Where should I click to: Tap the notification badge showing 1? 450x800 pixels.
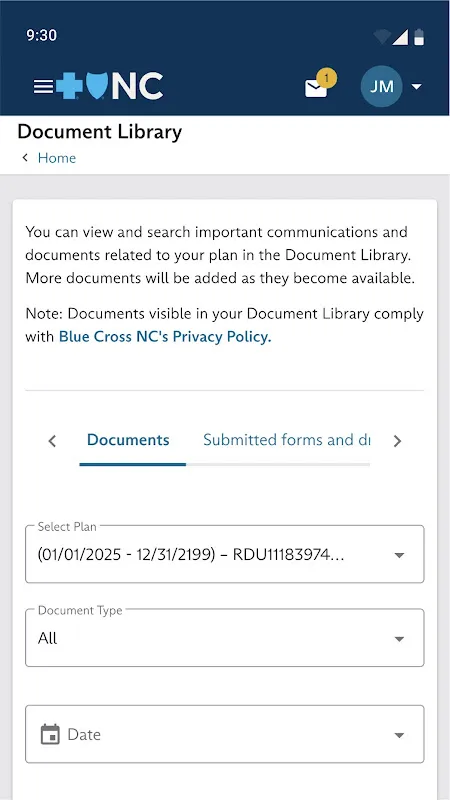pyautogui.click(x=327, y=79)
